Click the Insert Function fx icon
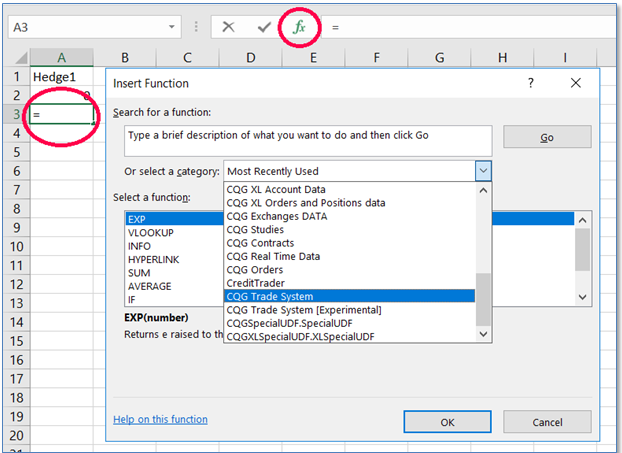This screenshot has height=453, width=622. (x=299, y=27)
